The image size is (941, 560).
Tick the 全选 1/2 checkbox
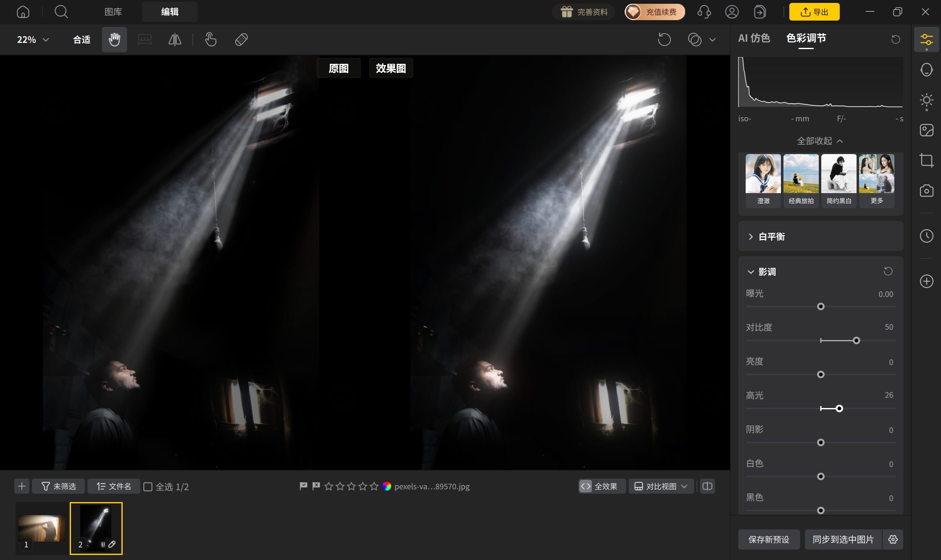click(148, 487)
